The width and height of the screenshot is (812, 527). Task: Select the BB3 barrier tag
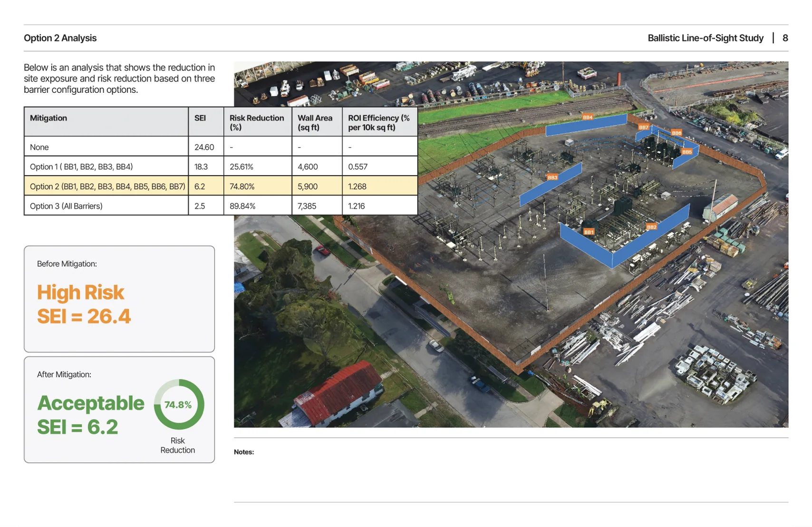(552, 177)
